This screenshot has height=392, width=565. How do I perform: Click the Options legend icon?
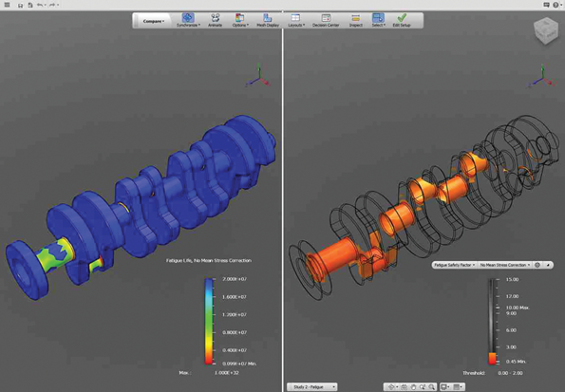point(239,18)
